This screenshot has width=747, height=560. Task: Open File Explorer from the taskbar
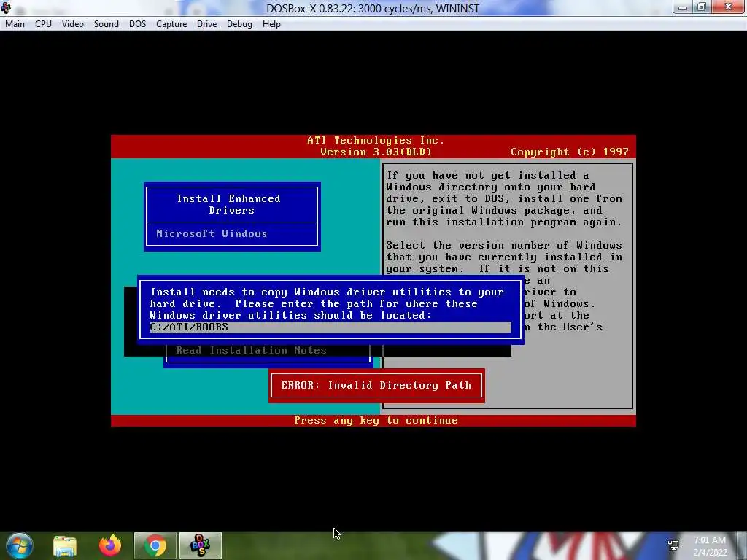click(x=65, y=545)
